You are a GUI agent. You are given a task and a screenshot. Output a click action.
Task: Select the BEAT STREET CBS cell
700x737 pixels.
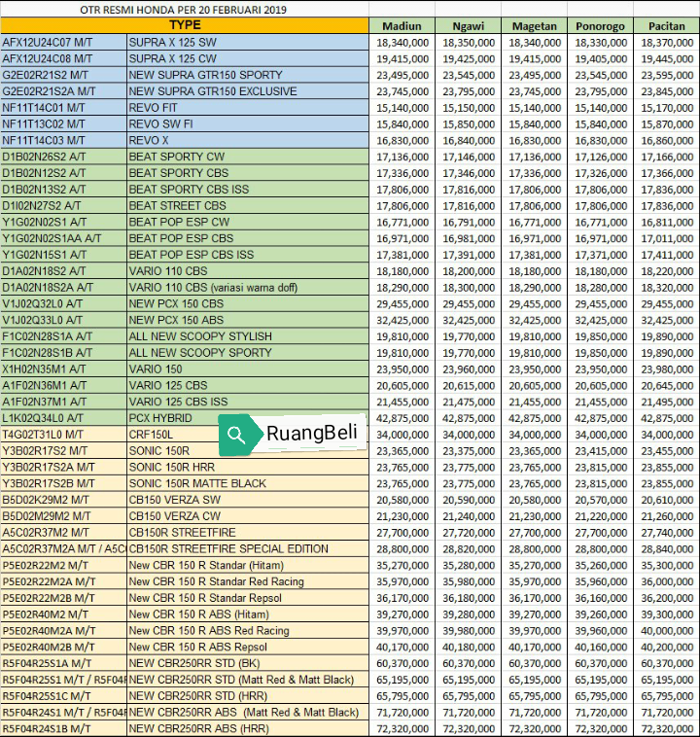point(248,206)
